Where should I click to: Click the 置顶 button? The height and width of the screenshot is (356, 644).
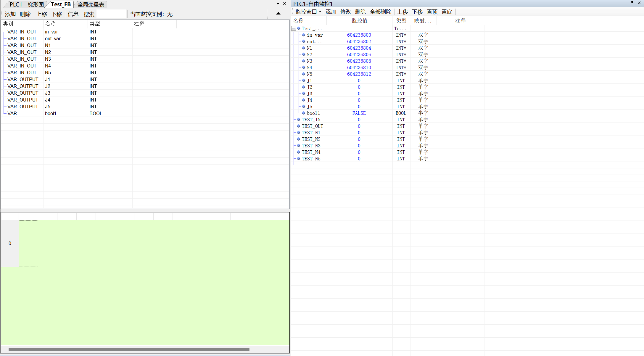[432, 12]
